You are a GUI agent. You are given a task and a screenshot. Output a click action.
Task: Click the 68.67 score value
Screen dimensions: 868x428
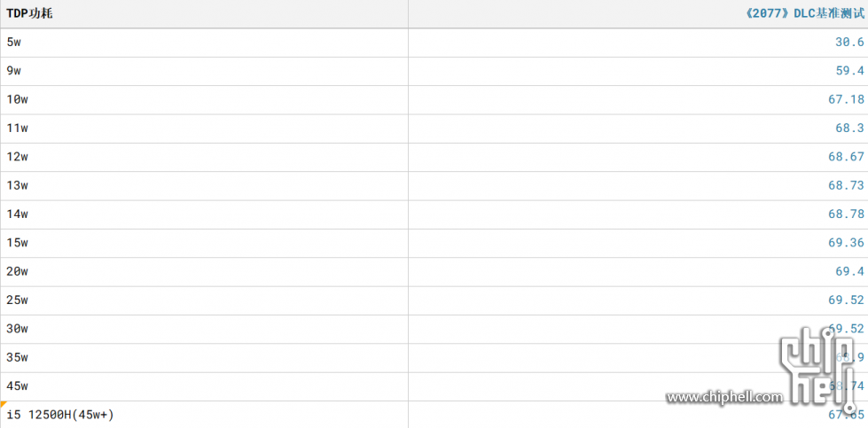(846, 157)
